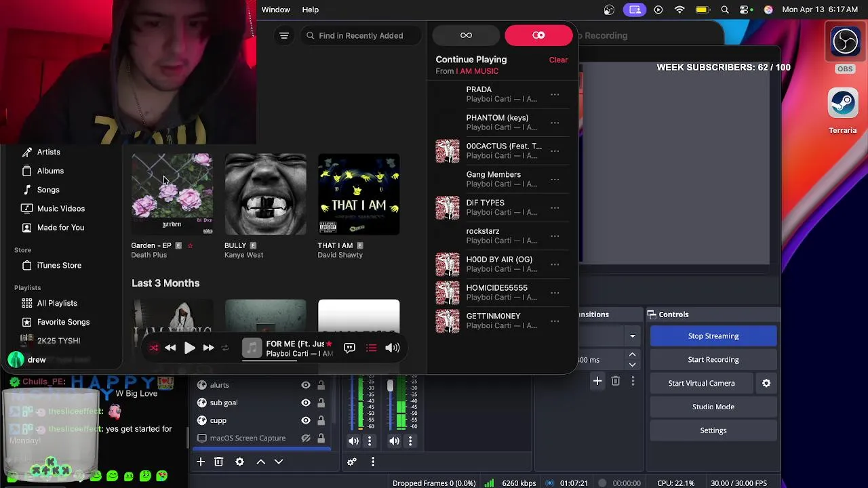Clear the Continue Playing queue
868x488 pixels.
click(x=558, y=60)
